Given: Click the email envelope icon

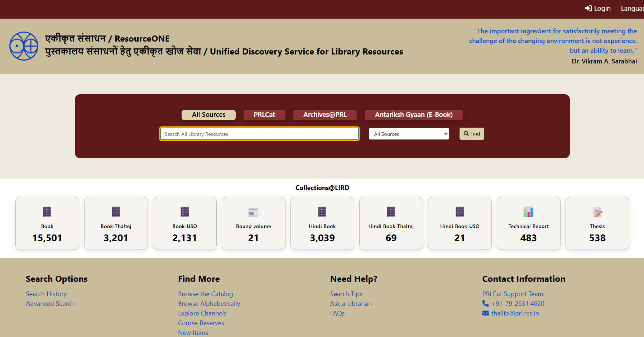Looking at the screenshot, I should (x=486, y=313).
